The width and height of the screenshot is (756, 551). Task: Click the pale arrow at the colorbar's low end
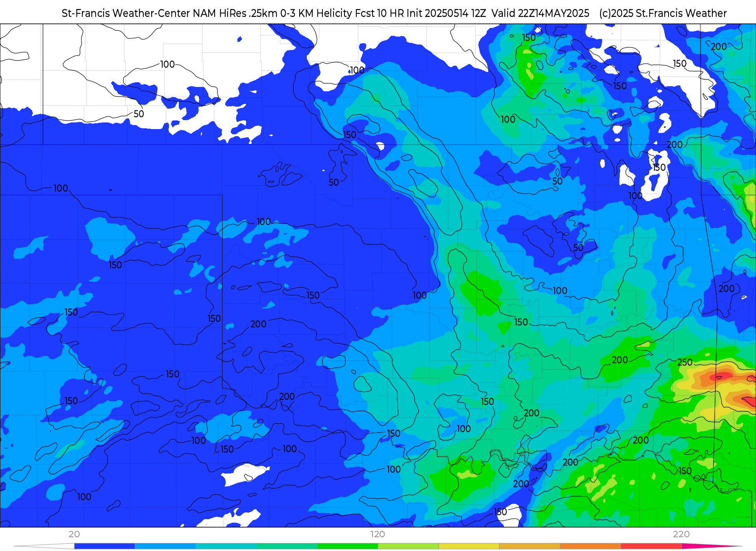[44, 546]
